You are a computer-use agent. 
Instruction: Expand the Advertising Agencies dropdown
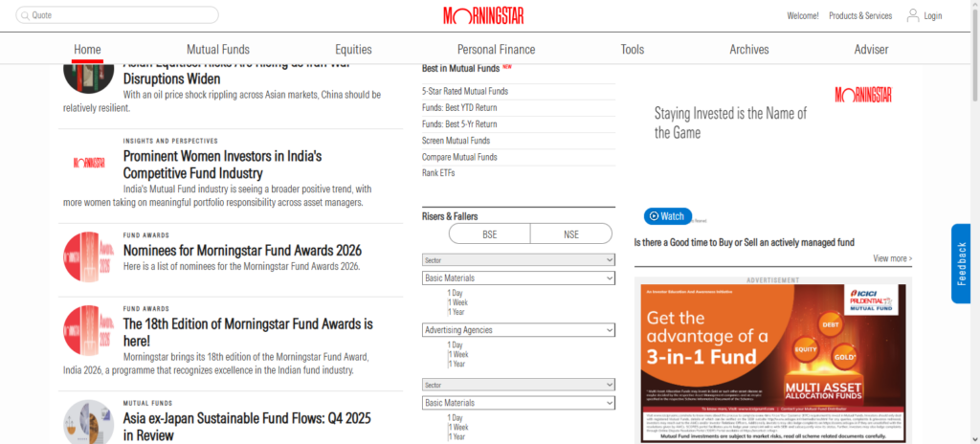tap(519, 329)
